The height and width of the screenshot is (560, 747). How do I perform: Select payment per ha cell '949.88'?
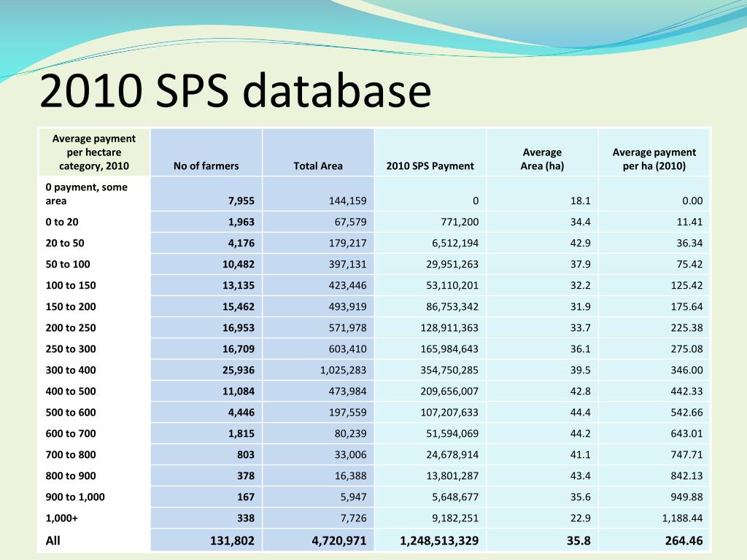pos(686,497)
